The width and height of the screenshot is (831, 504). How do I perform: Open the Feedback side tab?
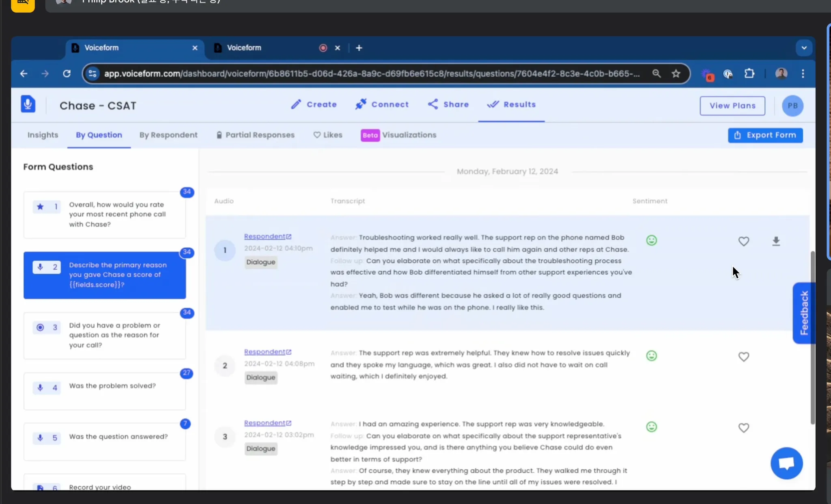(x=803, y=313)
